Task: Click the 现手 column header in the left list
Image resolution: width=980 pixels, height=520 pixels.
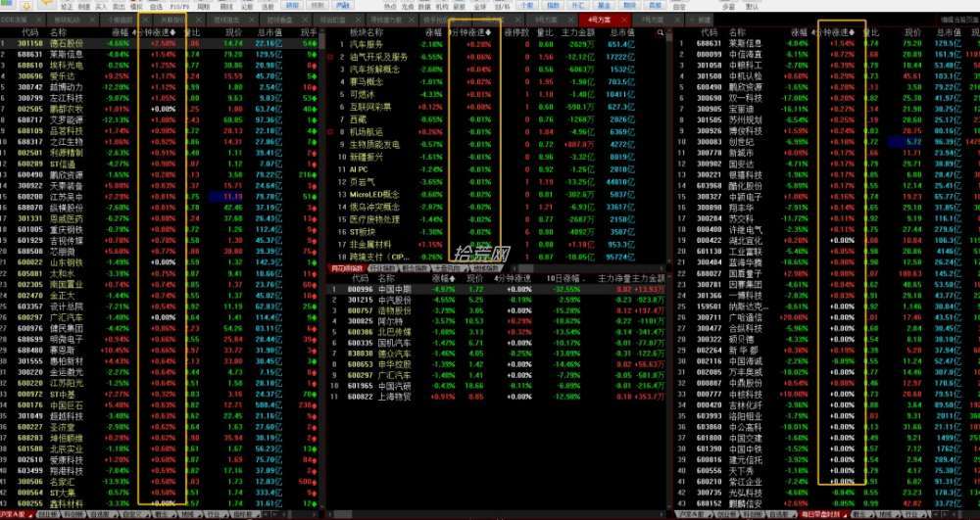Action: coord(309,32)
